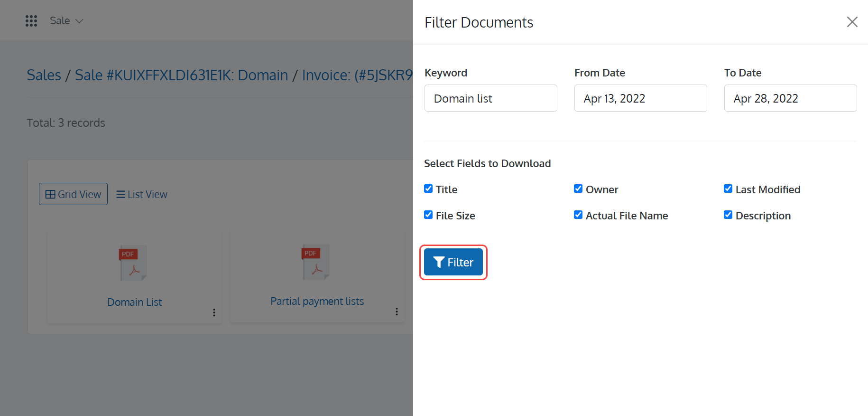Open the Partial payment lists PDF icon

316,262
